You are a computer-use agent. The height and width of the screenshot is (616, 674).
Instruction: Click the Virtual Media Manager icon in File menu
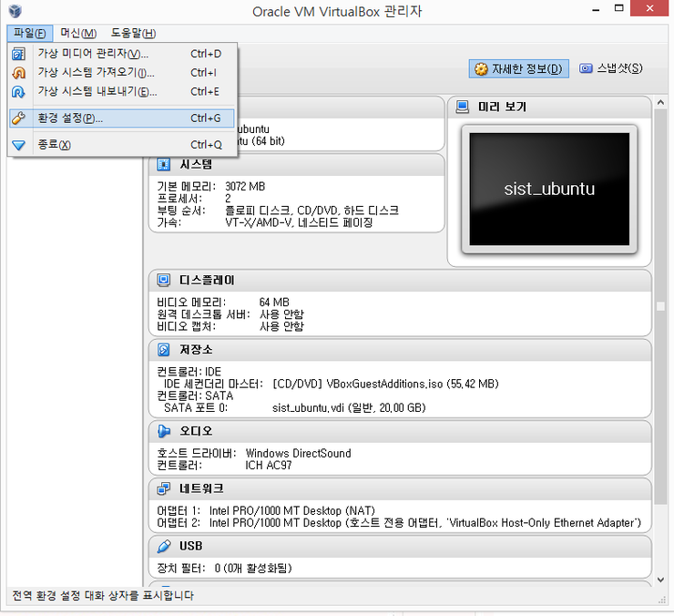pos(19,54)
